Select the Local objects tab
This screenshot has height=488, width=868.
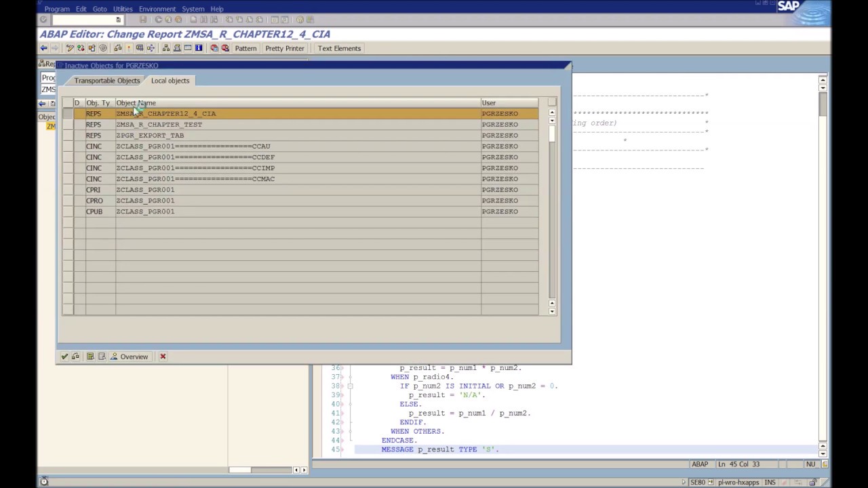(x=170, y=81)
